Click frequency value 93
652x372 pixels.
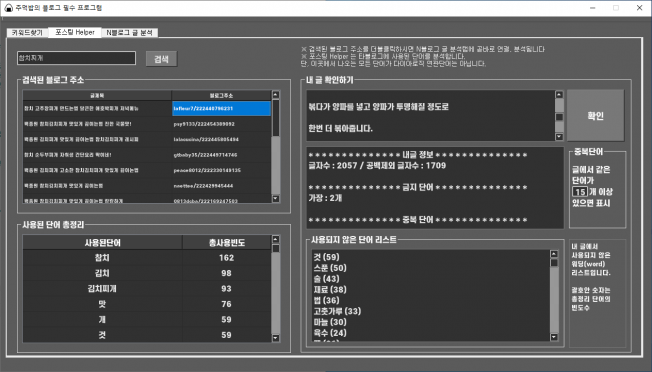[x=227, y=288]
